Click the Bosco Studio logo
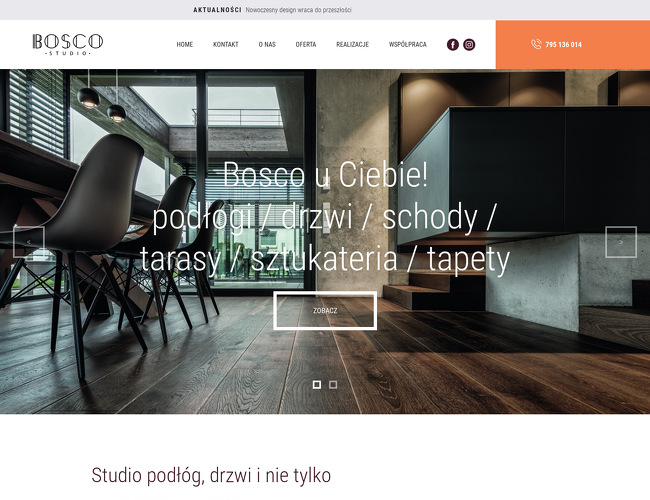The height and width of the screenshot is (500, 650). [68, 44]
